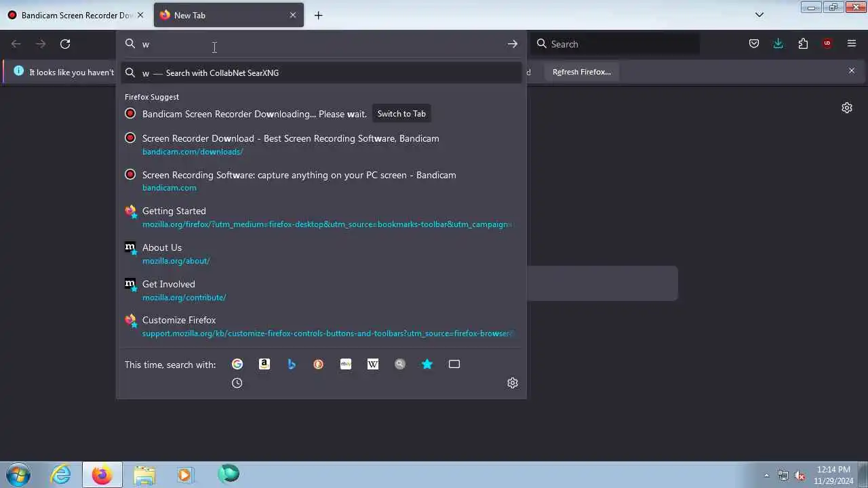Click the Refresh Firefox button
The width and height of the screenshot is (868, 488).
[582, 72]
